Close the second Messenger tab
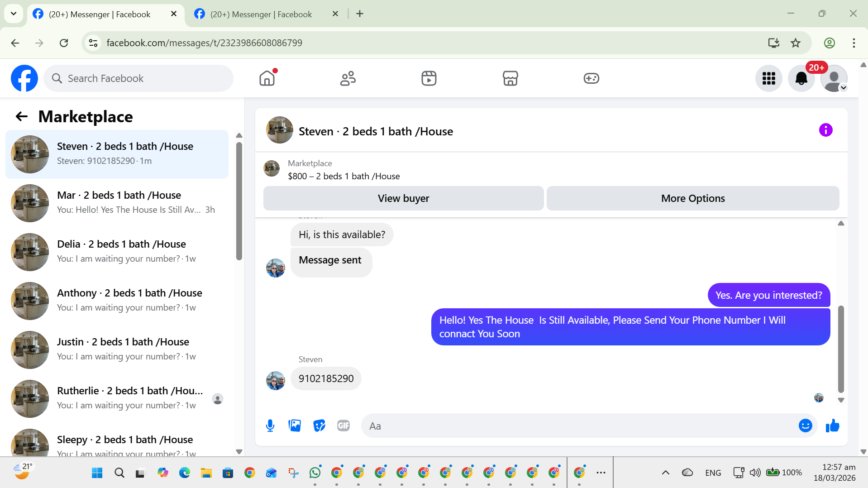 pyautogui.click(x=335, y=14)
